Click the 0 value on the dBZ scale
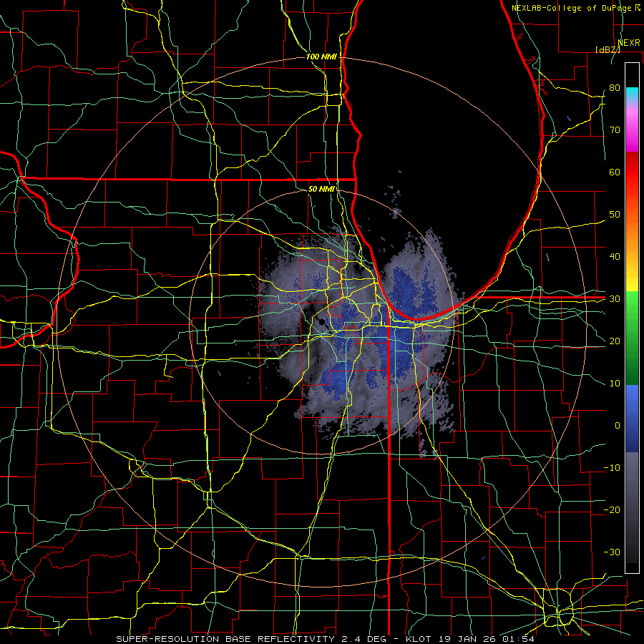Image resolution: width=644 pixels, height=644 pixels. (618, 426)
